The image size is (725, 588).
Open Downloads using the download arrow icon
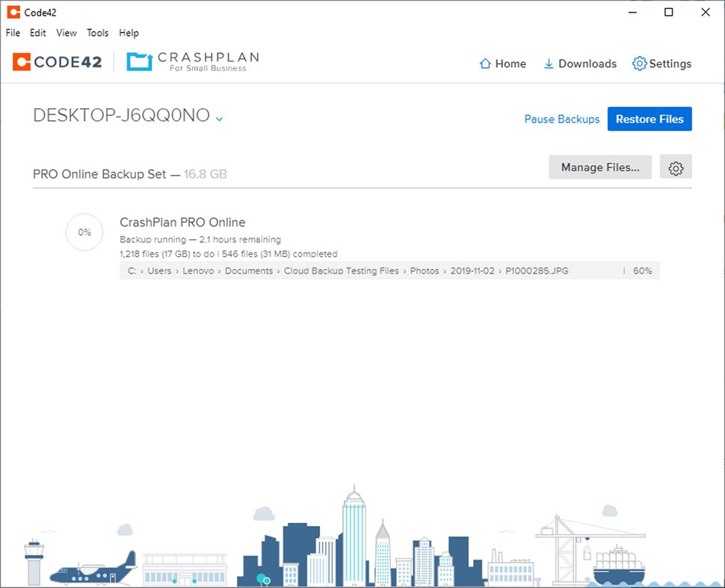(x=579, y=64)
